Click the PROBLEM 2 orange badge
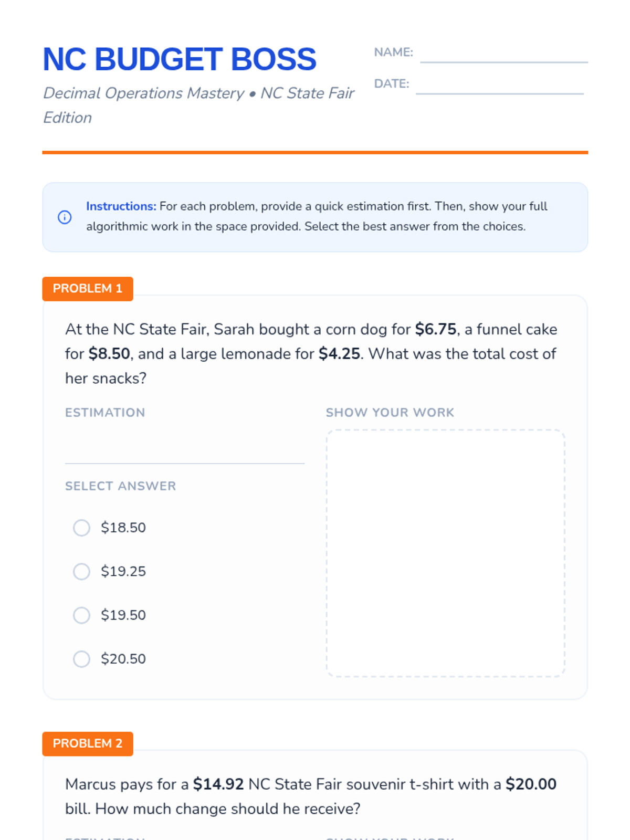Image resolution: width=630 pixels, height=840 pixels. coord(88,743)
